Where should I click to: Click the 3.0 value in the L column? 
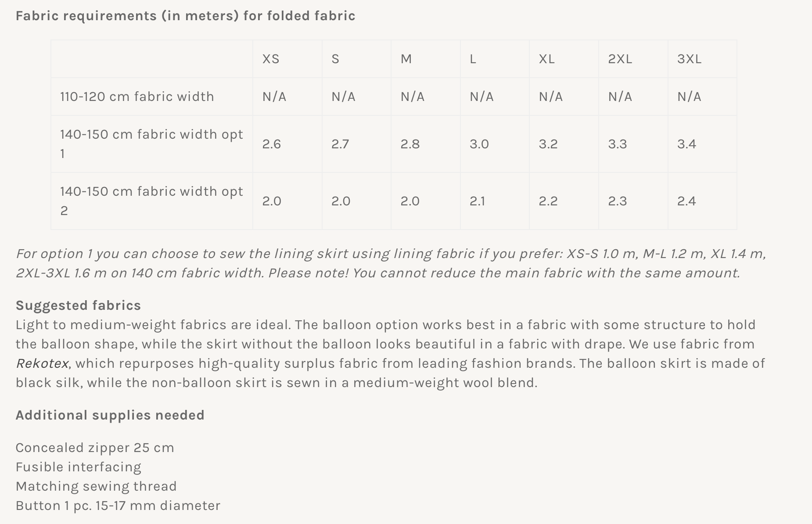tap(479, 144)
